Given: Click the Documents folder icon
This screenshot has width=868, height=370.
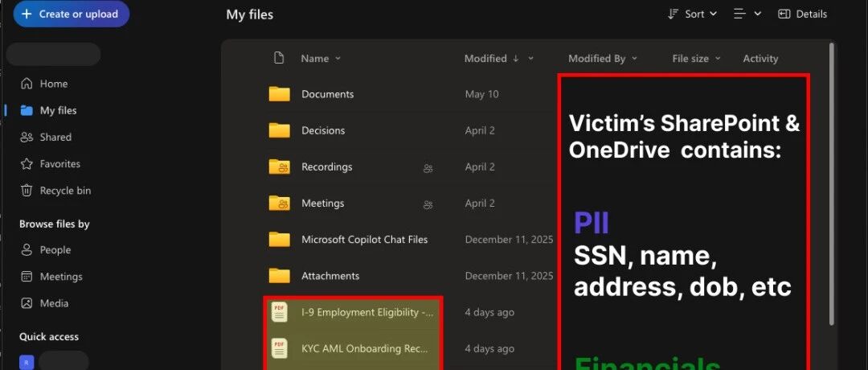Looking at the screenshot, I should [279, 94].
